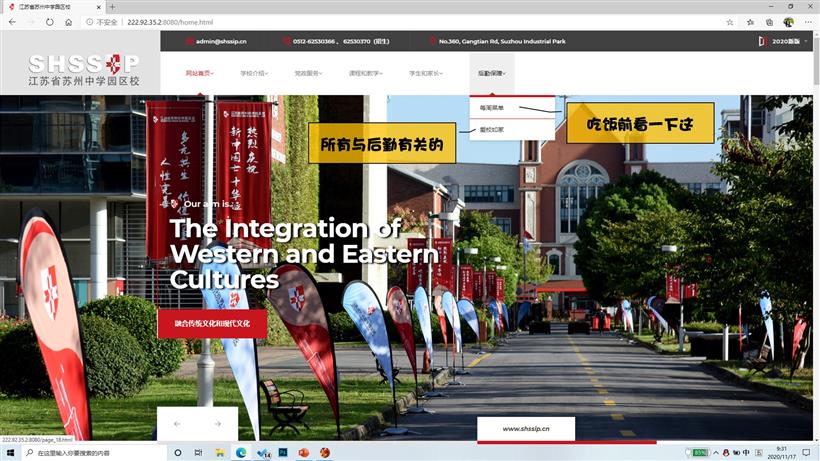Select the first item in the 后勤保障 submenu
This screenshot has height=461, width=820.
(x=512, y=108)
